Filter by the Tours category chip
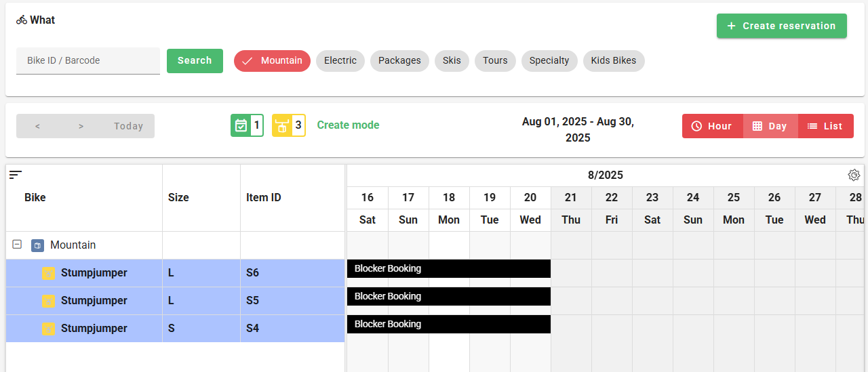 pos(495,61)
